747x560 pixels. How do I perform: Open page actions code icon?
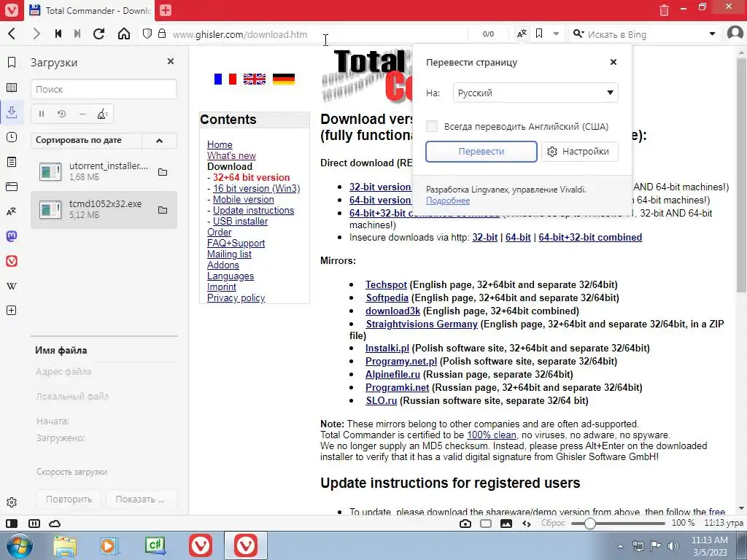point(527,524)
